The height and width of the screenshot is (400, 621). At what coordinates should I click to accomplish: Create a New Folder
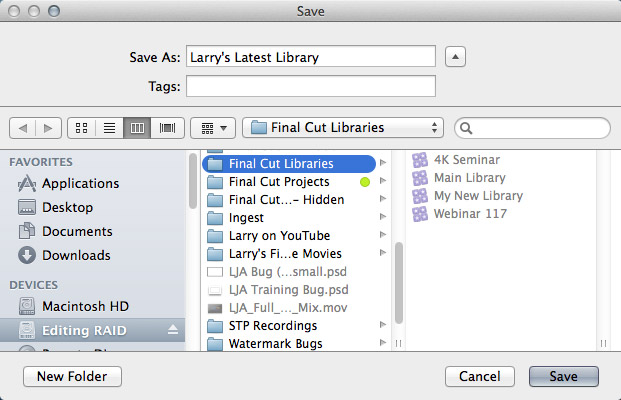(x=72, y=376)
